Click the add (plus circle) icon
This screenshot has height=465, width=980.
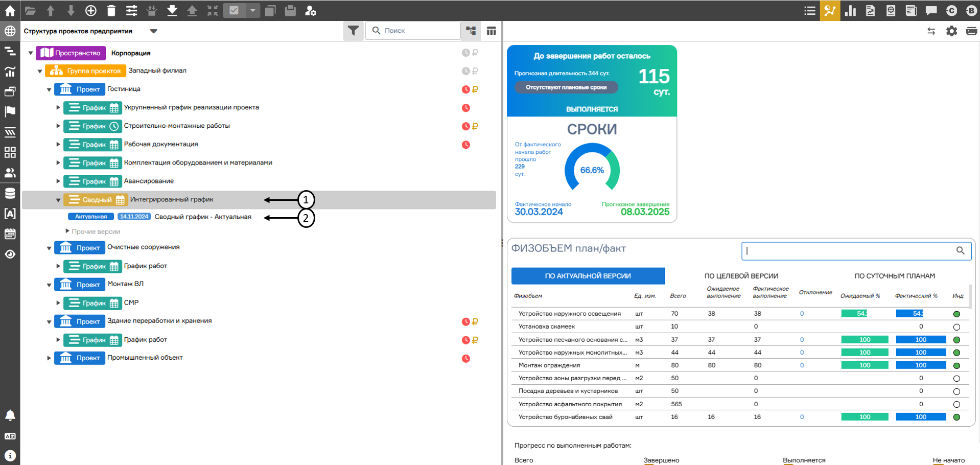[x=90, y=10]
